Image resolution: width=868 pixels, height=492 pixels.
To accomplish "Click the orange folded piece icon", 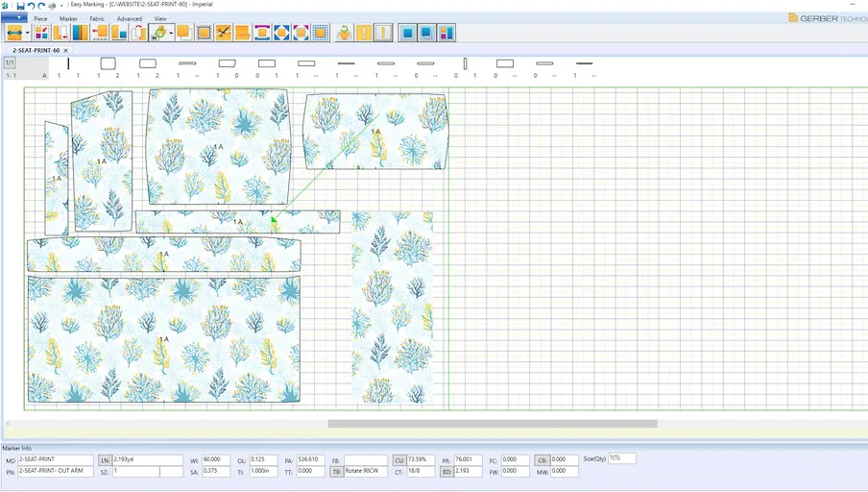I will point(243,33).
